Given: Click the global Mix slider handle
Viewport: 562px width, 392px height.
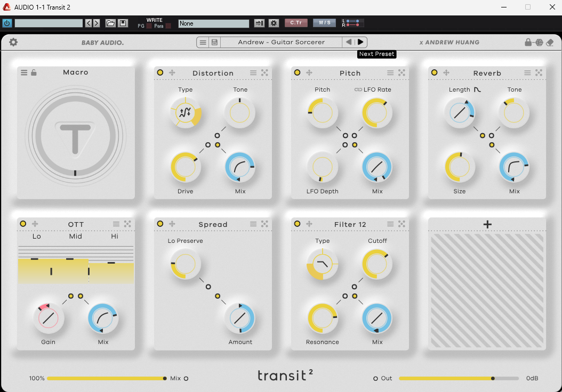Looking at the screenshot, I should [x=165, y=378].
